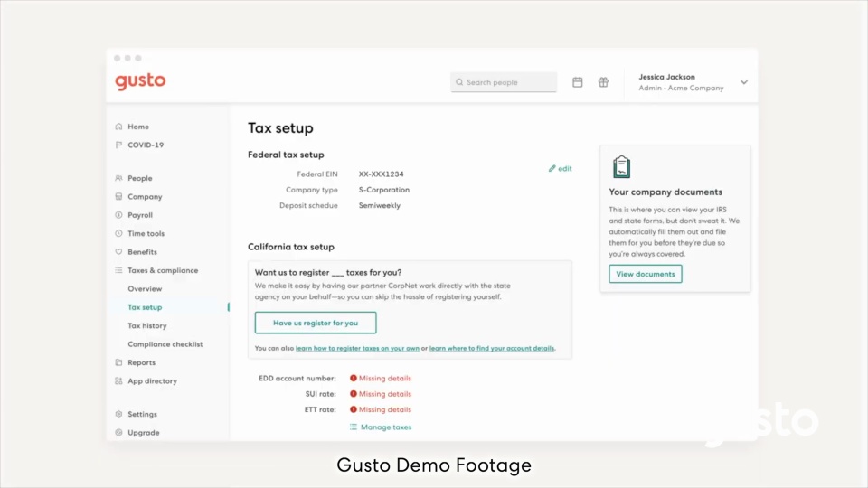The width and height of the screenshot is (868, 488).
Task: Open Tax history in sidebar
Action: [x=147, y=325]
